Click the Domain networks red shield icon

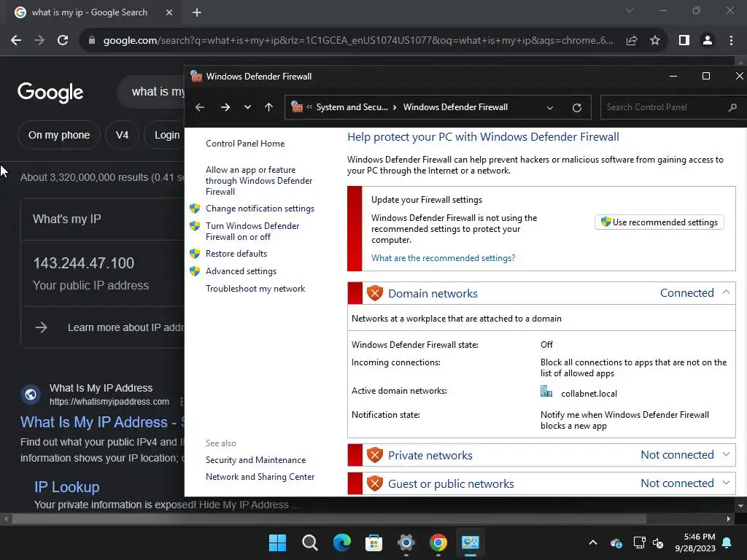(375, 292)
